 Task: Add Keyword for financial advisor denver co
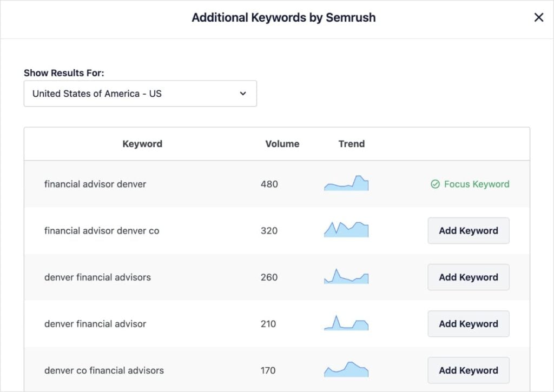coord(468,230)
